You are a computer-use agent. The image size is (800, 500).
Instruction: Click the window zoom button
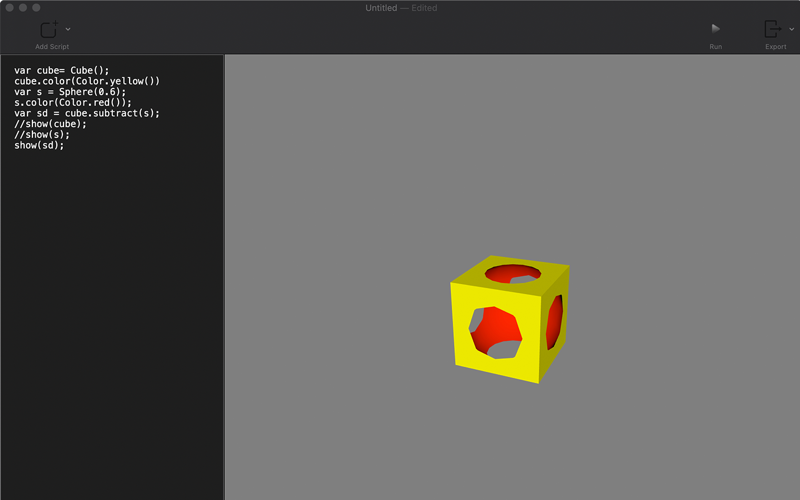(x=36, y=7)
